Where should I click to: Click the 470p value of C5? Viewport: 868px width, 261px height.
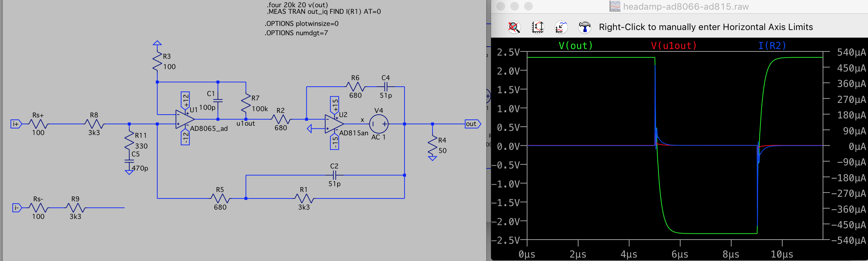tap(140, 168)
